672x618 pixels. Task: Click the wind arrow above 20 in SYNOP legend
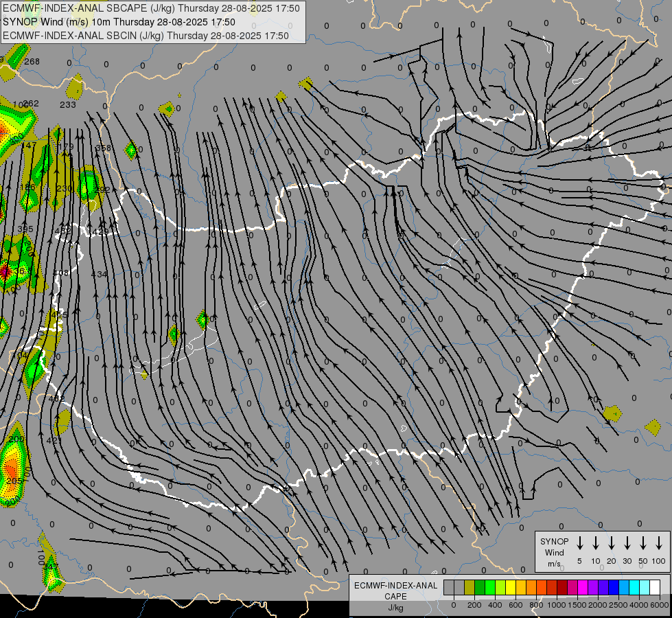611,543
